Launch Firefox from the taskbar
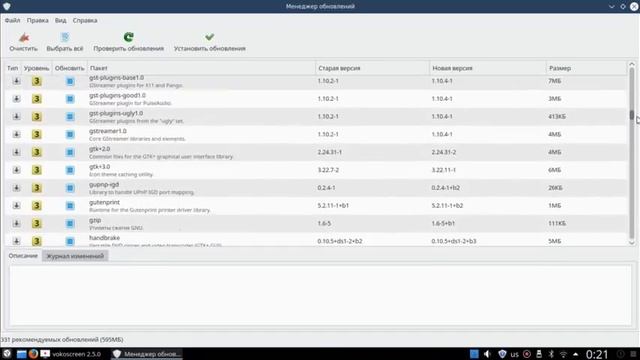Viewport: 640px width, 360px height. [x=33, y=353]
